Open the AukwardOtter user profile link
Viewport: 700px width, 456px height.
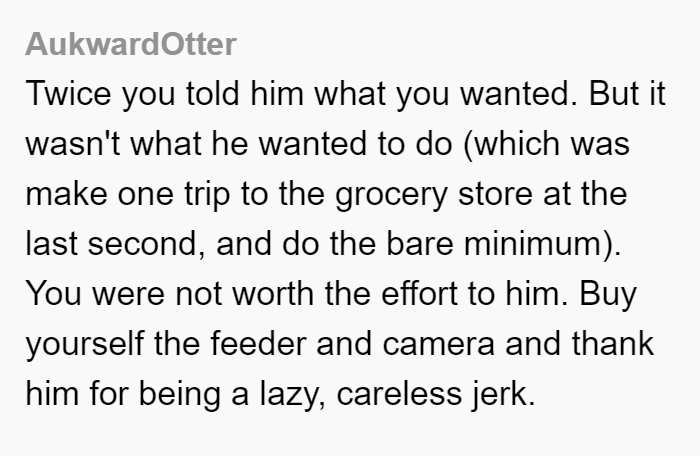130,44
